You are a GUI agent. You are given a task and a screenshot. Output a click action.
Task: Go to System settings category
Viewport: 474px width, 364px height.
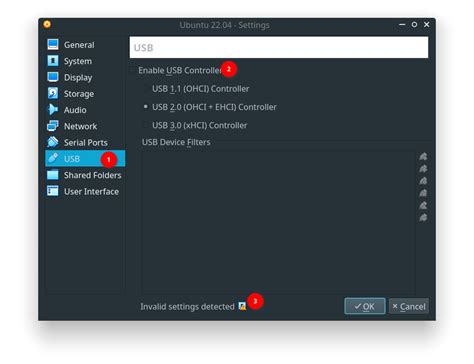click(x=85, y=61)
